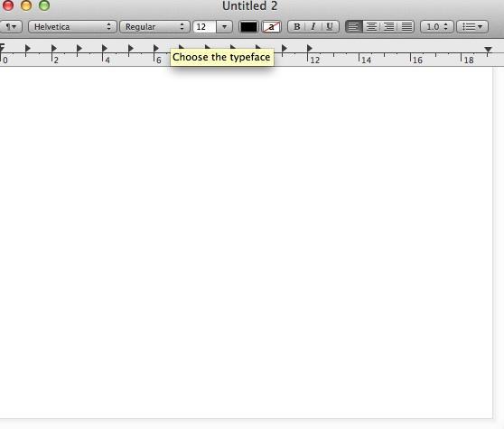The width and height of the screenshot is (504, 429).
Task: Align text left
Action: coord(353,27)
